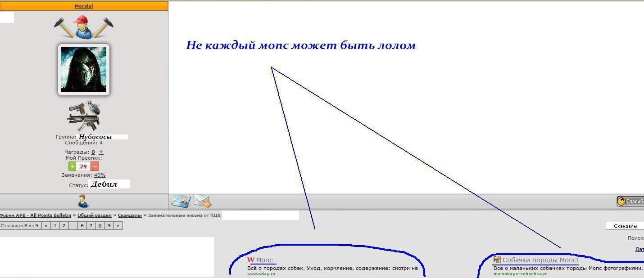Click the red minus prestige button
644x278 pixels.
(95, 166)
